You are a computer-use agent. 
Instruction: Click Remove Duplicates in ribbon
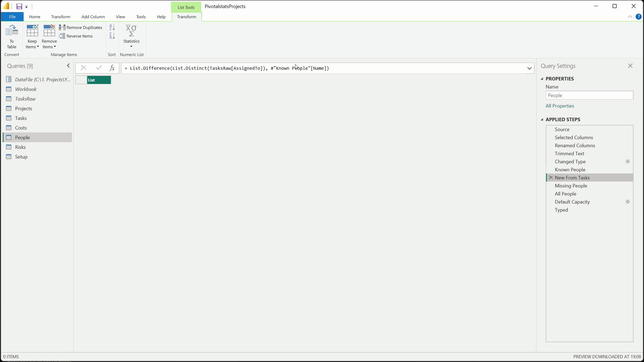coord(81,27)
